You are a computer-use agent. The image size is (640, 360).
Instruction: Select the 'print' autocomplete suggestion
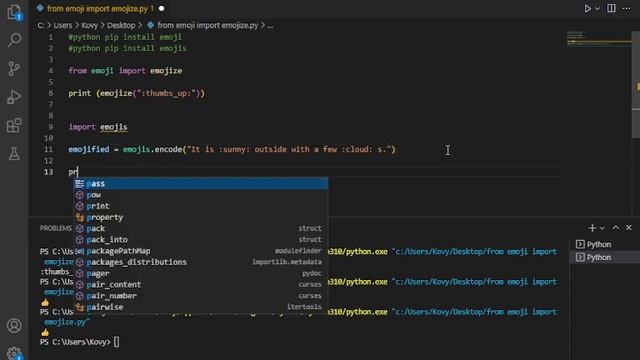(200, 206)
